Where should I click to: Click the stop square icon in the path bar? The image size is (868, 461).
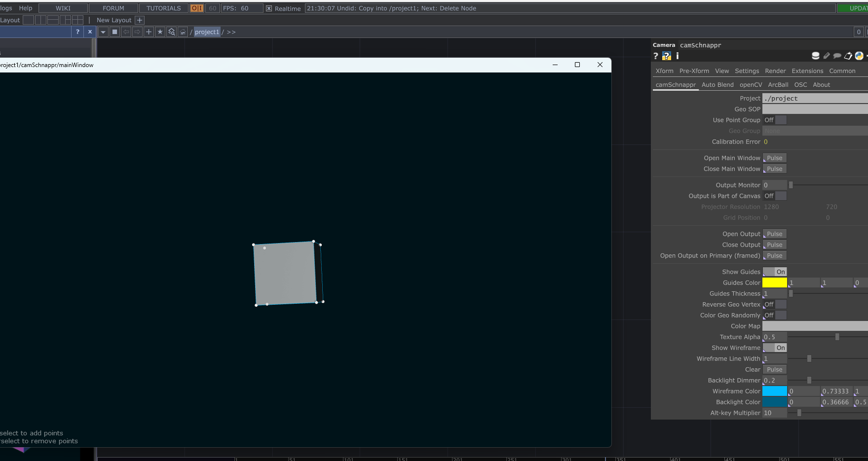[114, 32]
